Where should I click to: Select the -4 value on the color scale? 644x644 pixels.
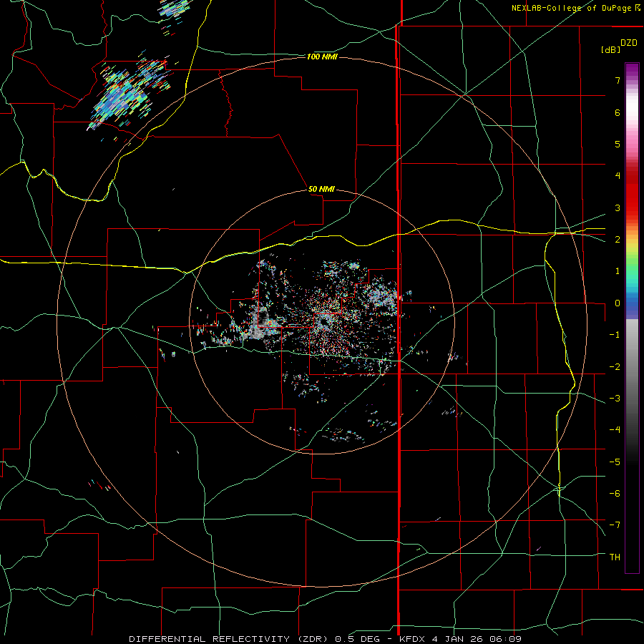[615, 430]
